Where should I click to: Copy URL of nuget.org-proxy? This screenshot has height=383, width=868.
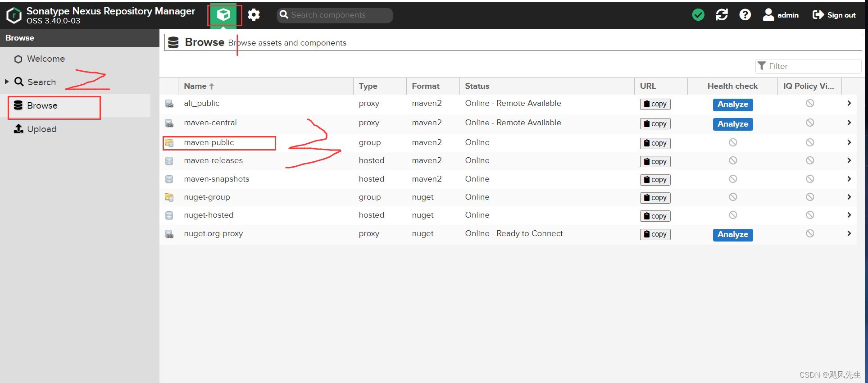[x=655, y=234]
